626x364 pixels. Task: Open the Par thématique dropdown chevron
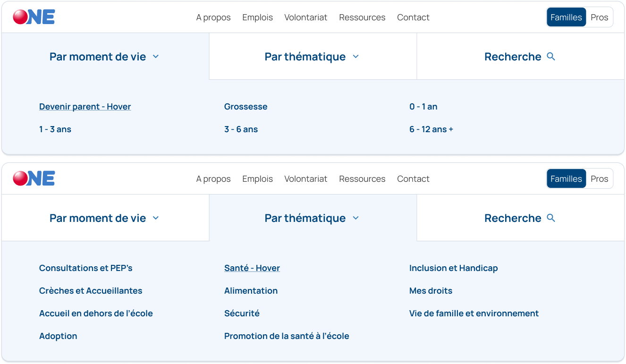tap(356, 56)
